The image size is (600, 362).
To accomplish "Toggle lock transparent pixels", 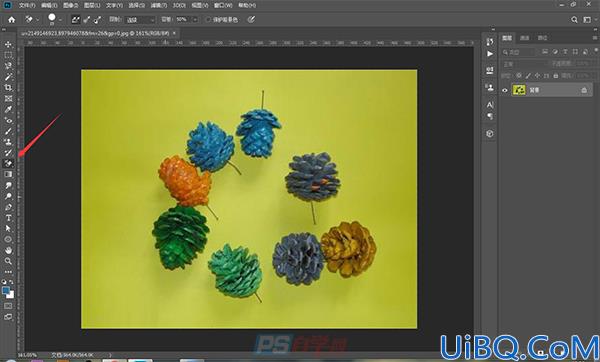I will (519, 76).
